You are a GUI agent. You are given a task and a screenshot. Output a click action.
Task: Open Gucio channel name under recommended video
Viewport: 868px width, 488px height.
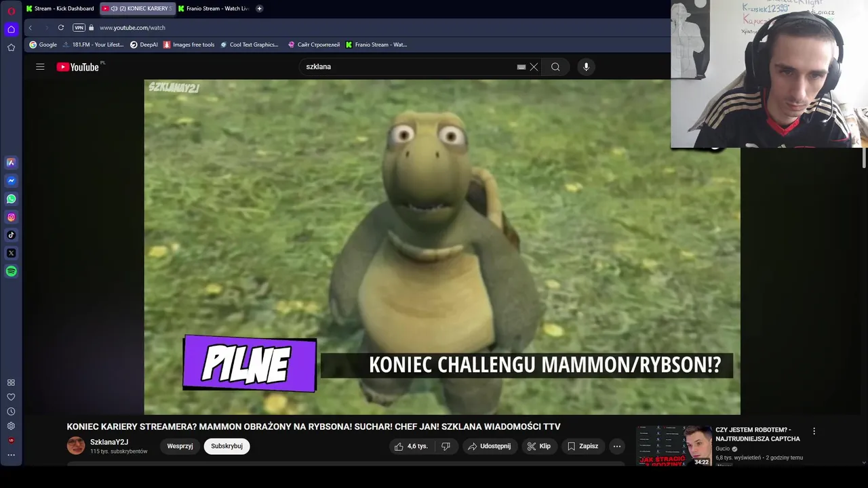tap(723, 449)
